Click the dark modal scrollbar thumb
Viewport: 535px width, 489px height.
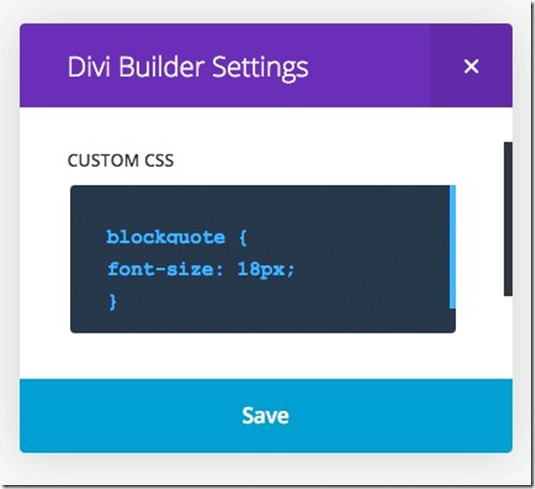coord(508,219)
